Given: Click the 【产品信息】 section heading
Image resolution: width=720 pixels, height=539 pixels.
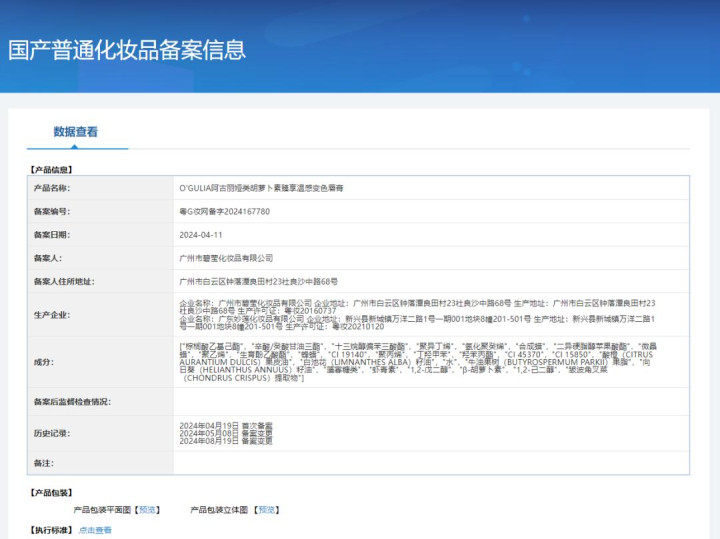Looking at the screenshot, I should pyautogui.click(x=51, y=169).
